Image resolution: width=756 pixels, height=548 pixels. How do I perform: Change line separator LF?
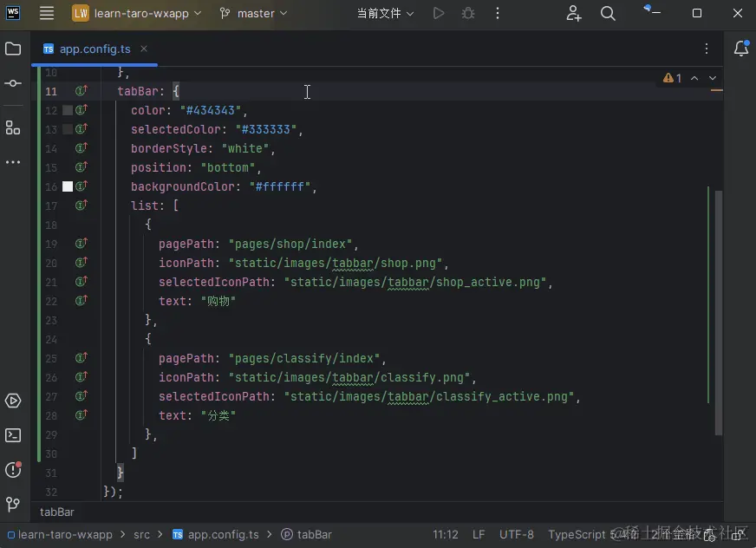(x=479, y=534)
